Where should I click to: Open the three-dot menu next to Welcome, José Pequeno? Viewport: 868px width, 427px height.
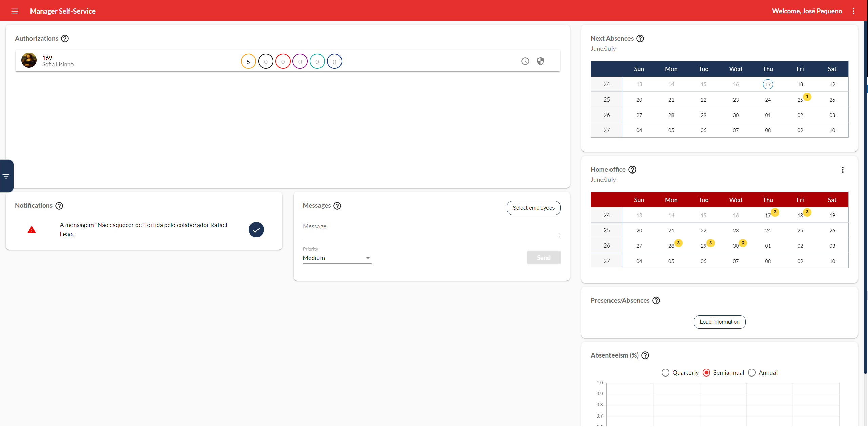point(854,11)
